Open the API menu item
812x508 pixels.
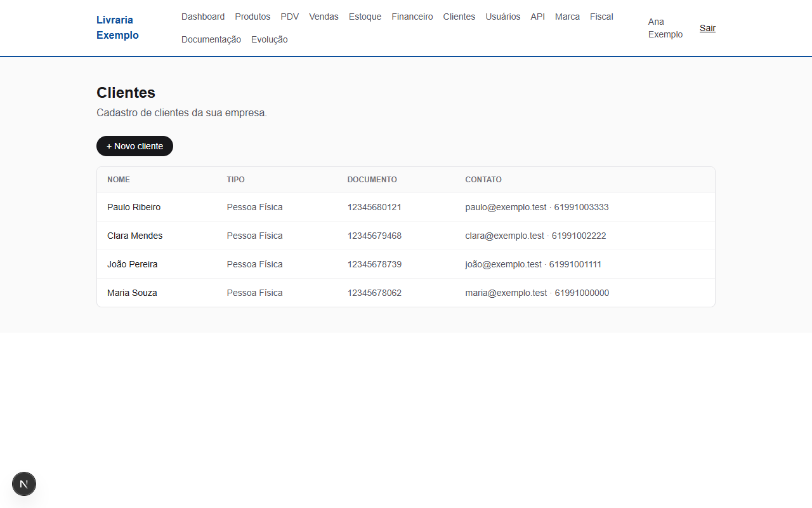point(537,17)
